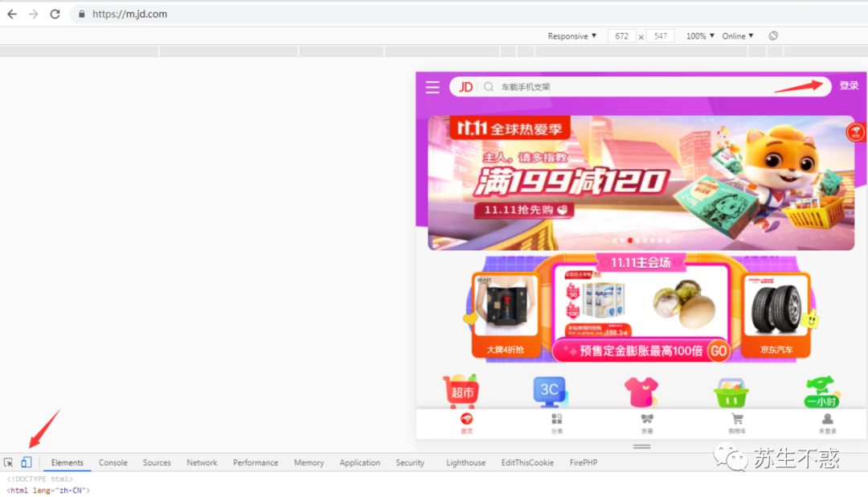868x497 pixels.
Task: Open the 一小时 delivery icon
Action: pos(821,392)
